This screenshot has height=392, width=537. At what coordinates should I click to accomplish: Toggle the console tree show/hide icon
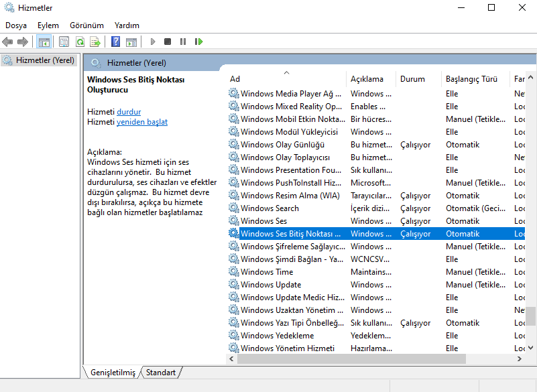[x=44, y=42]
